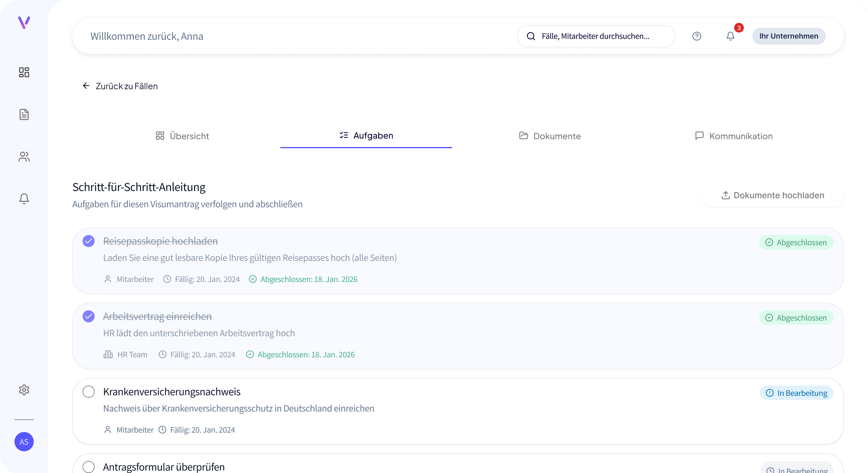
Task: Open the dashboard grid icon in sidebar
Action: [24, 72]
